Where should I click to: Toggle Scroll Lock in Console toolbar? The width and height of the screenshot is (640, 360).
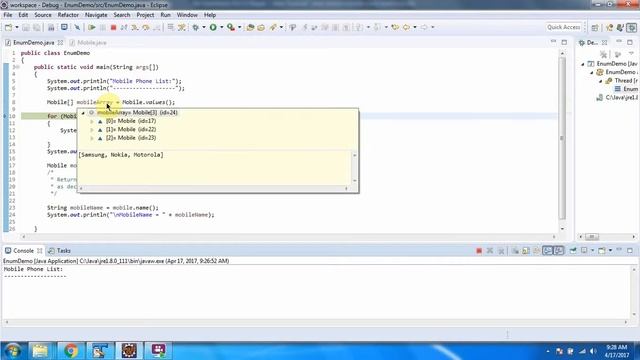(526, 251)
